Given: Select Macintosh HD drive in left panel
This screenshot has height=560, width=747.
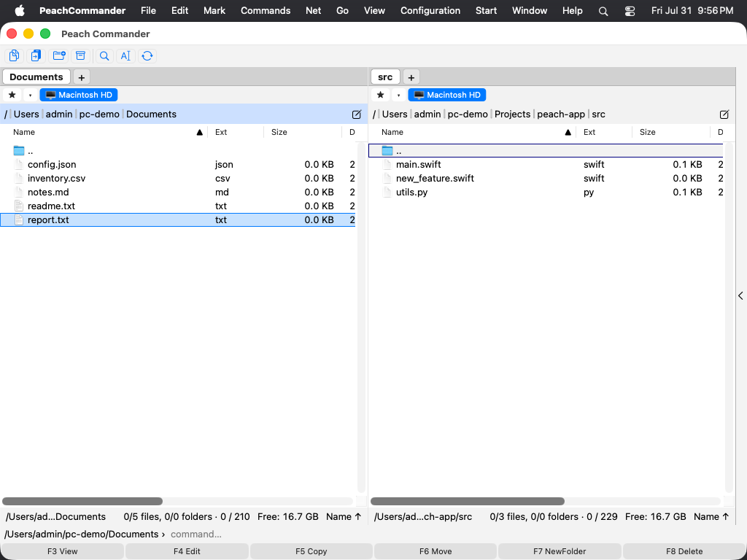Looking at the screenshot, I should click(79, 95).
